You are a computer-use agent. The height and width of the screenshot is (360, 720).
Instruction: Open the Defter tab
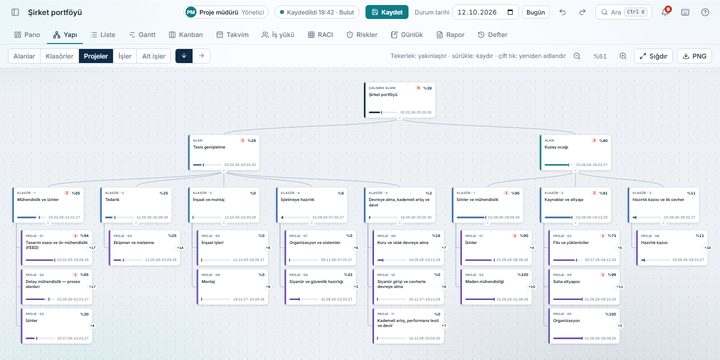[x=493, y=34]
